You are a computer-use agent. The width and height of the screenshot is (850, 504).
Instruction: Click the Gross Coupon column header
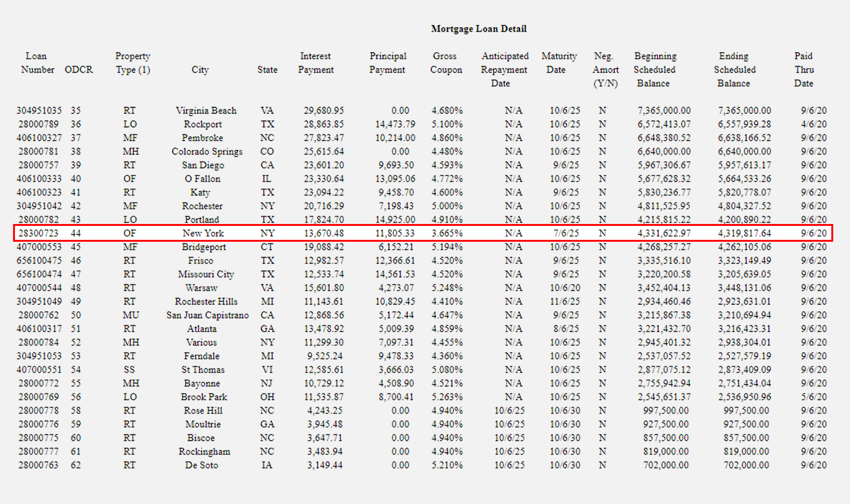tap(446, 63)
